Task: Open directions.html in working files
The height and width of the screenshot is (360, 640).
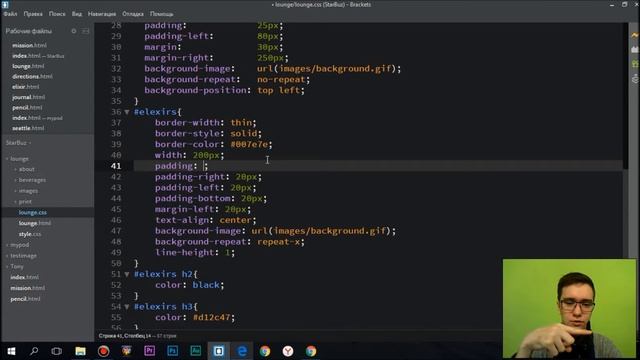Action: tap(32, 76)
